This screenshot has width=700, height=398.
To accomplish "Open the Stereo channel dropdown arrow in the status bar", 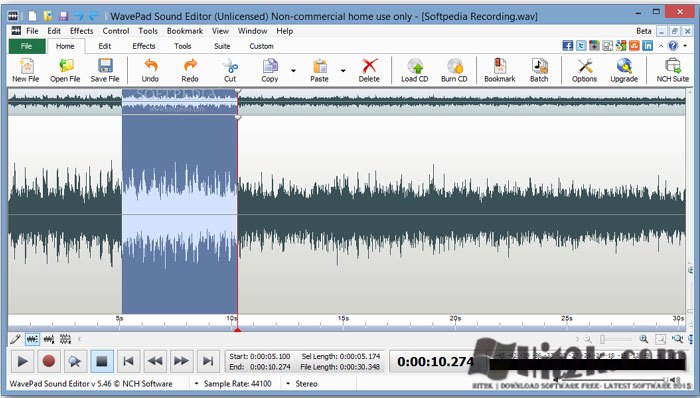I will coord(288,384).
